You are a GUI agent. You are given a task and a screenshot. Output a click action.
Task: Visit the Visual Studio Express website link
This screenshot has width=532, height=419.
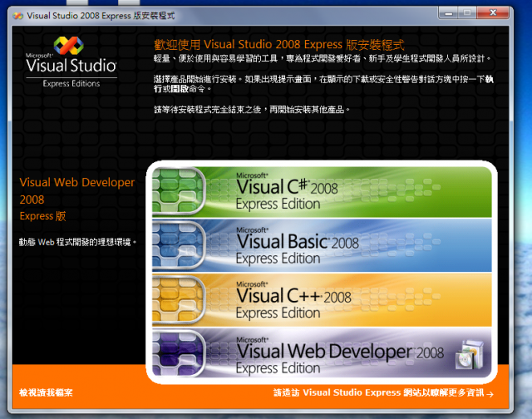pos(379,392)
